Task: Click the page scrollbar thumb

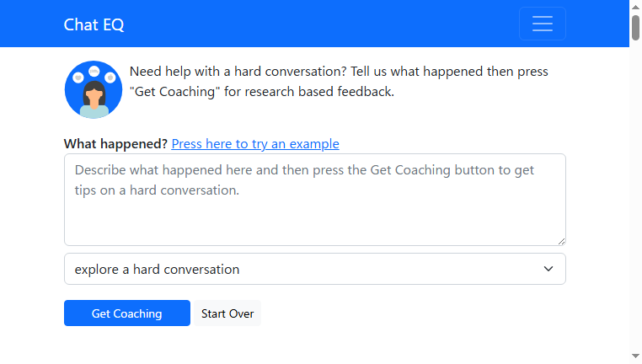Action: point(635,28)
